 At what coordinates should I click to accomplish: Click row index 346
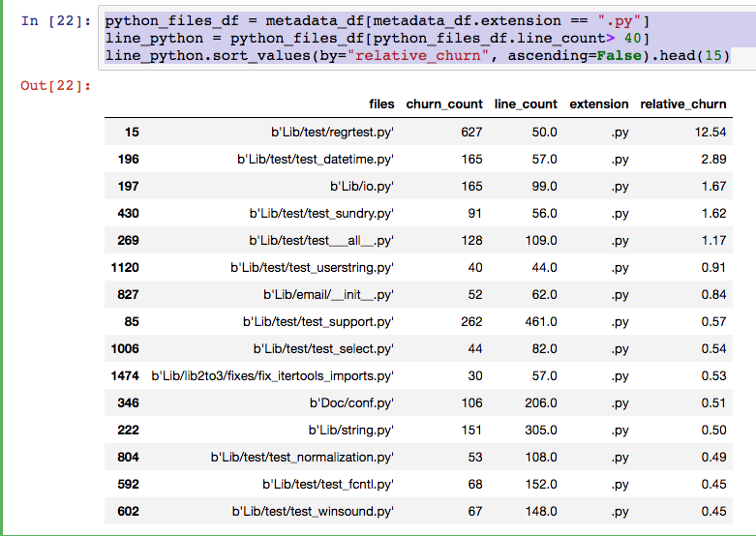coord(128,402)
